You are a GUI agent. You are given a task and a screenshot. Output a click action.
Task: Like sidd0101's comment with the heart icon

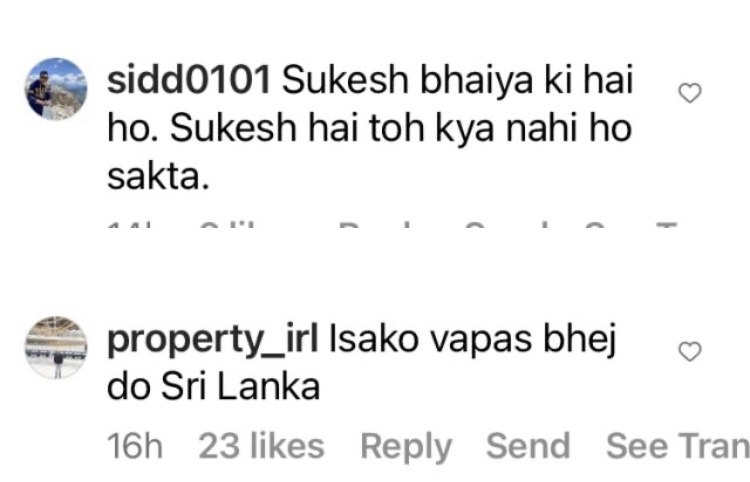tap(690, 93)
